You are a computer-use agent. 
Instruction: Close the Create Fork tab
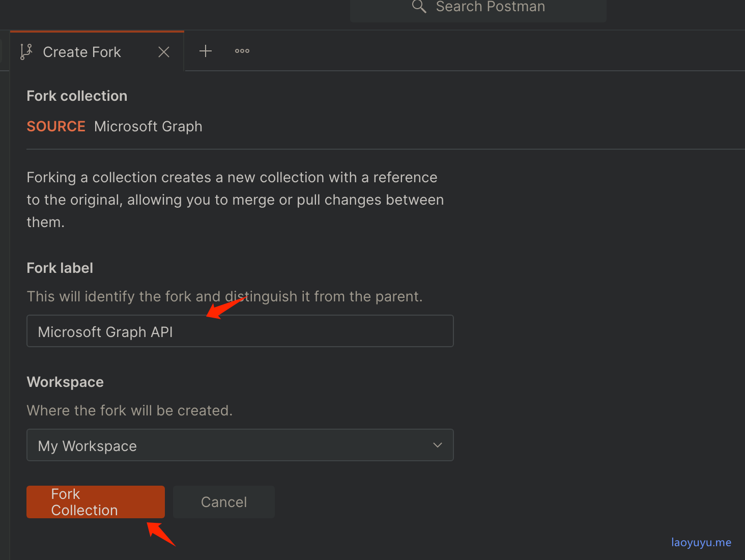(x=164, y=52)
